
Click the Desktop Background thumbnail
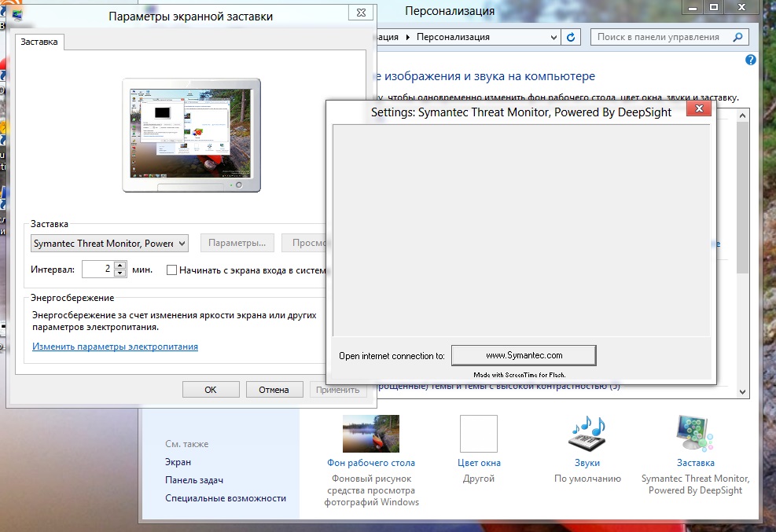point(370,434)
